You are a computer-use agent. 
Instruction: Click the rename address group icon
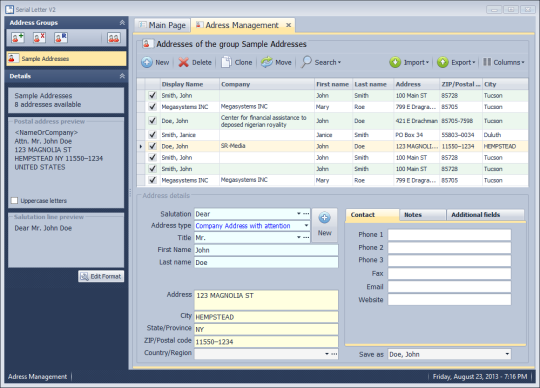61,38
